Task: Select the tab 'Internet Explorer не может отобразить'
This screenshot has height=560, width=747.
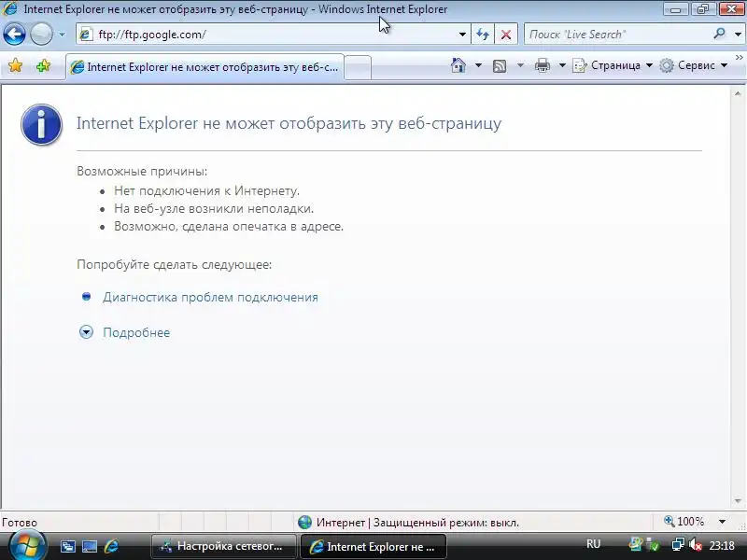Action: click(204, 67)
